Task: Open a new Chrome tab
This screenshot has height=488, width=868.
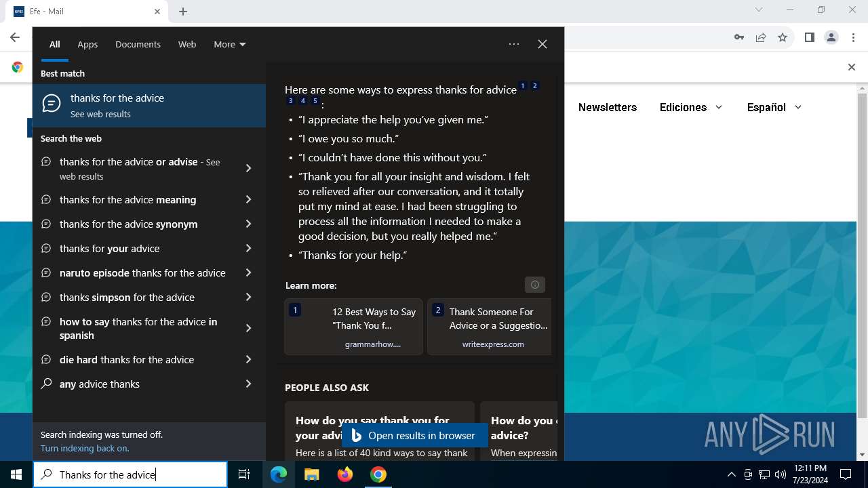Action: point(183,12)
